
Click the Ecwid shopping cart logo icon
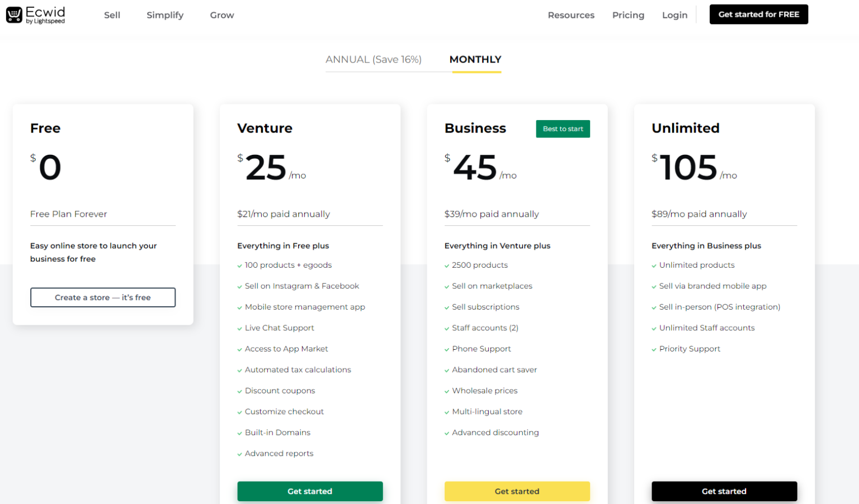(13, 15)
